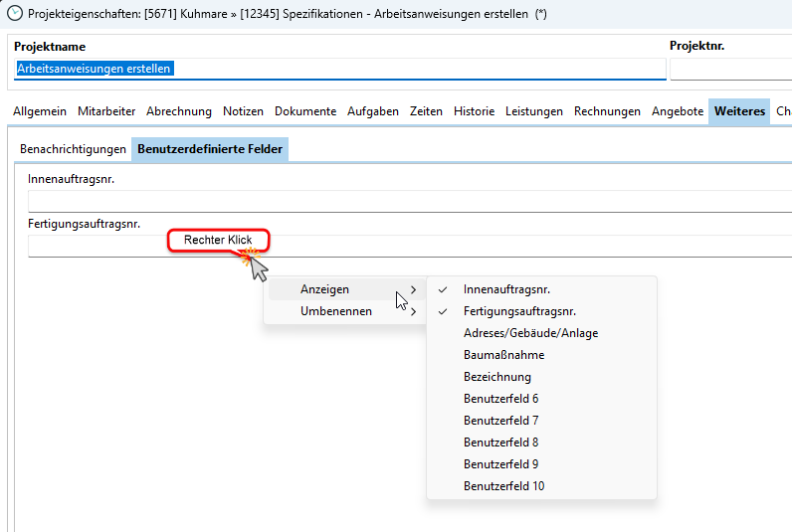Click the Projektname input field
The image size is (792, 532).
click(338, 69)
